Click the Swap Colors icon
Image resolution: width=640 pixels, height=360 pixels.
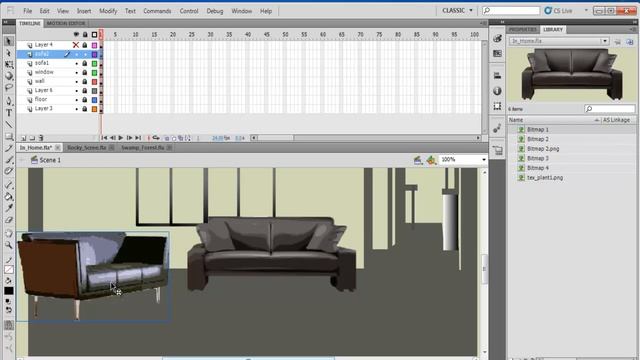coord(9,310)
